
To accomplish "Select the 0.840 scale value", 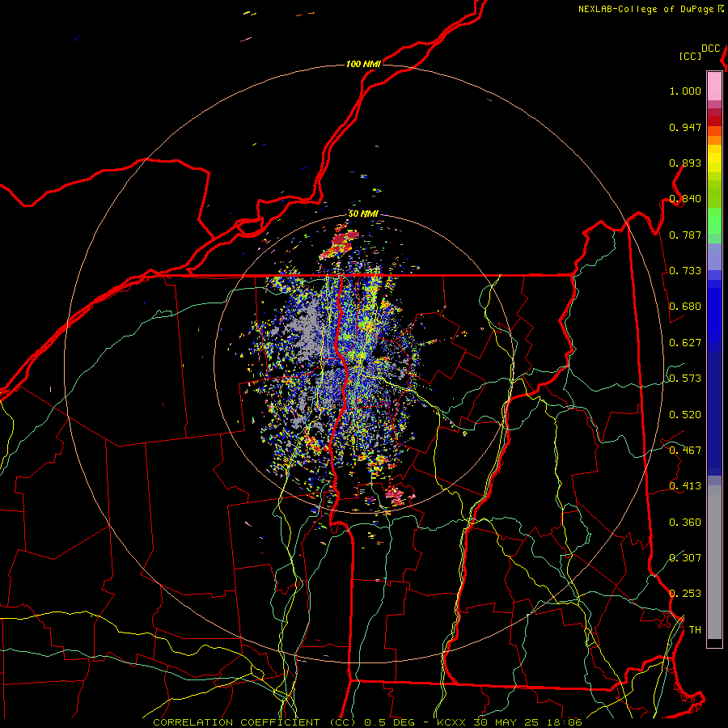I will click(685, 199).
